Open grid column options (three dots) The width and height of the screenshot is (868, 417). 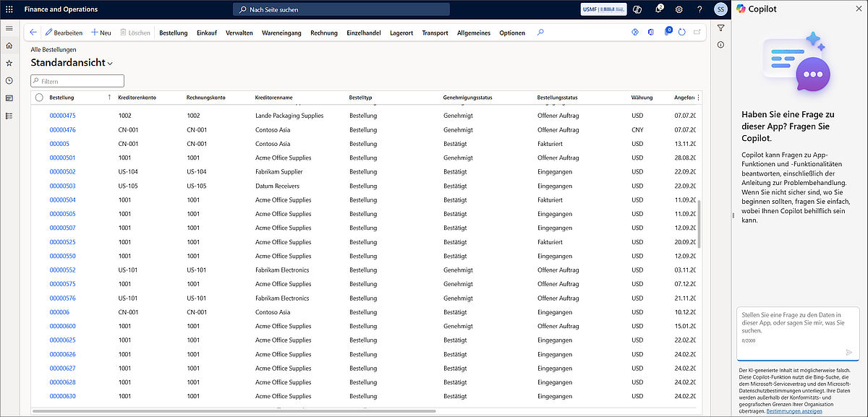tap(698, 98)
